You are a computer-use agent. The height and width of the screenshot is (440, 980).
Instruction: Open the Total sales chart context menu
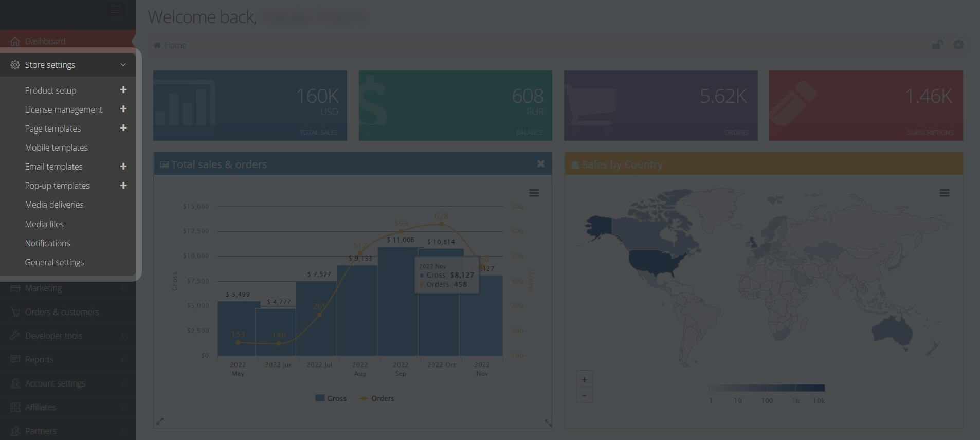[x=534, y=193]
